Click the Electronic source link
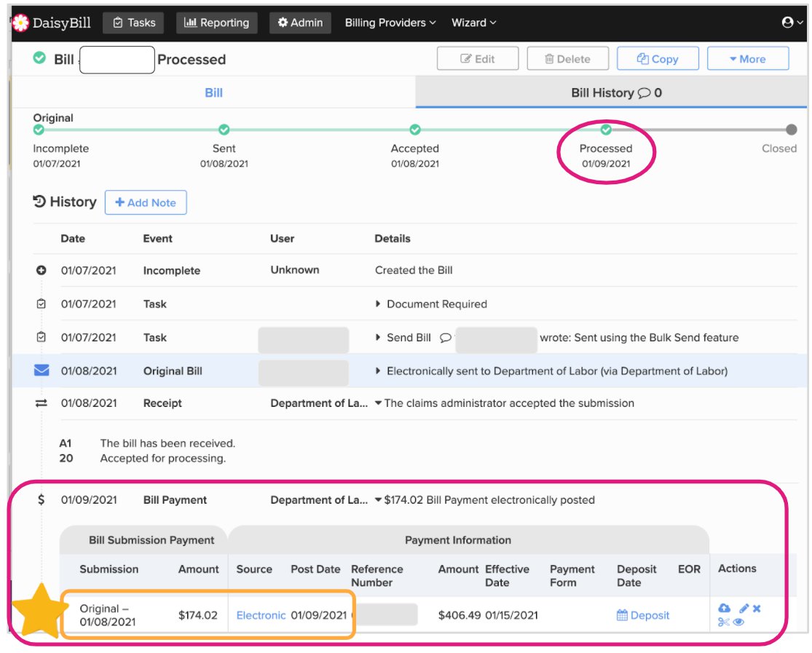This screenshot has height=653, width=812. [261, 615]
